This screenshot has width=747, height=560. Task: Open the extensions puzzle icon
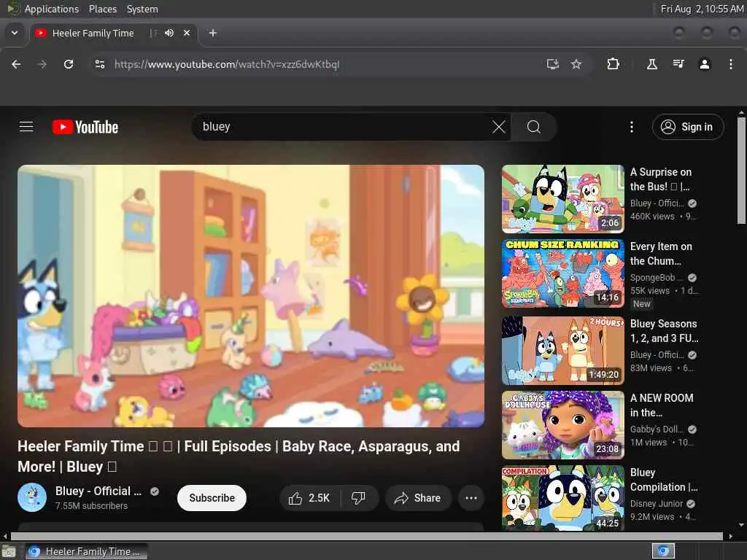pyautogui.click(x=613, y=64)
